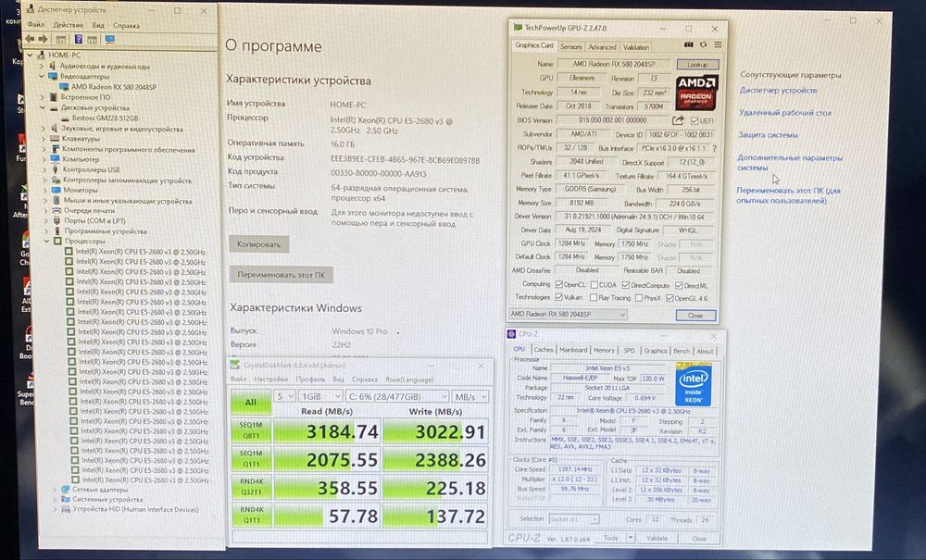Click the GPU-Z refresh icon

[704, 44]
